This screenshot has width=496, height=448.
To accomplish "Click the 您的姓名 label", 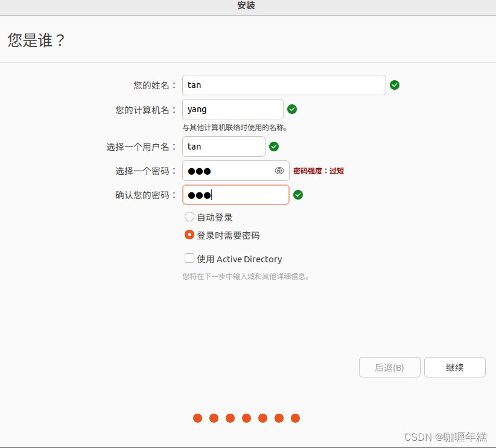I will [x=154, y=86].
